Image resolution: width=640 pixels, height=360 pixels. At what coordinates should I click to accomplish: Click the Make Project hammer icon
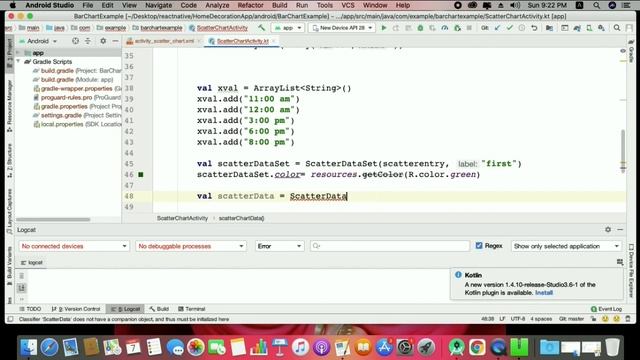(x=261, y=28)
